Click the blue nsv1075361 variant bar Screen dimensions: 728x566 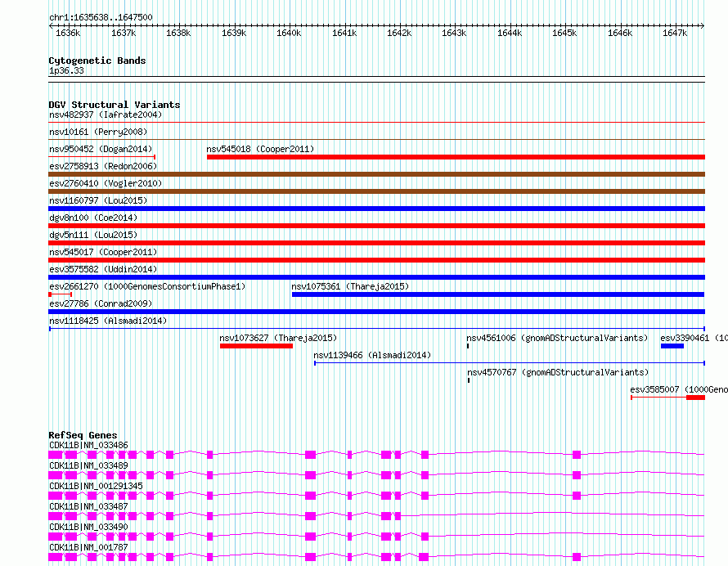coord(498,294)
